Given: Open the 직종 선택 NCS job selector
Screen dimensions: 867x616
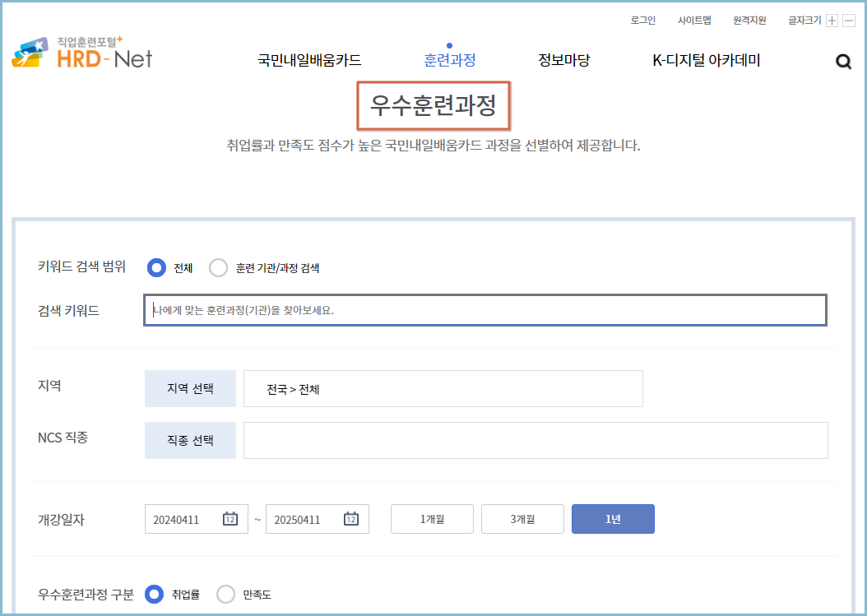Looking at the screenshot, I should (x=190, y=440).
